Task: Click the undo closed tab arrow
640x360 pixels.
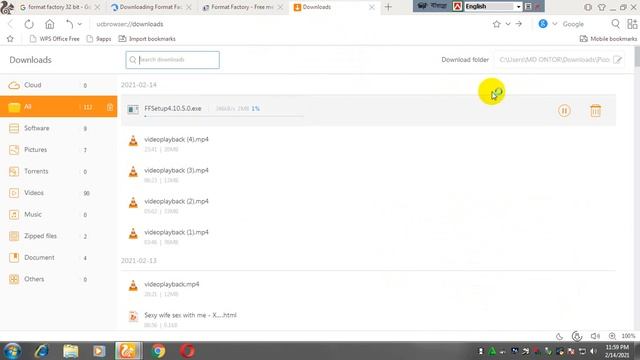Action: (x=69, y=24)
